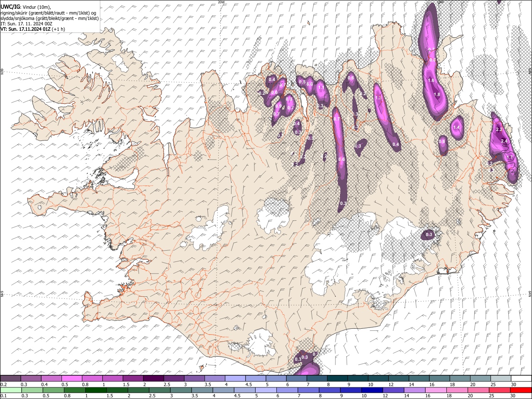
Task: Click the lower legend swatch between 10 and 12
Action: 372,390
